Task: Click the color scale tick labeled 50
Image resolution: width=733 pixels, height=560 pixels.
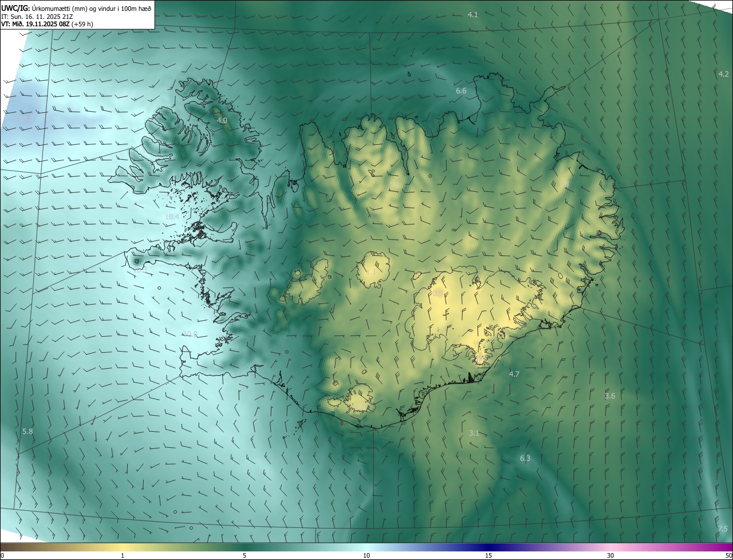Action: (728, 555)
